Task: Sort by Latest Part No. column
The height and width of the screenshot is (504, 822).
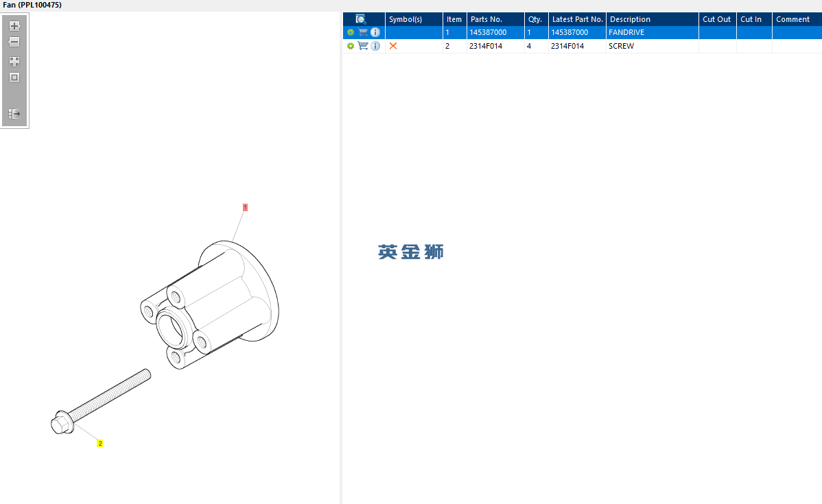Action: point(577,19)
